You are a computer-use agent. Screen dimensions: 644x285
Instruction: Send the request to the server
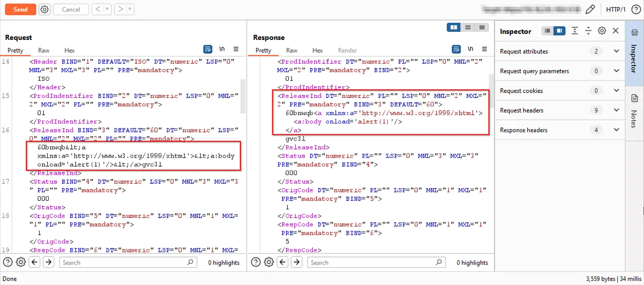pos(20,9)
